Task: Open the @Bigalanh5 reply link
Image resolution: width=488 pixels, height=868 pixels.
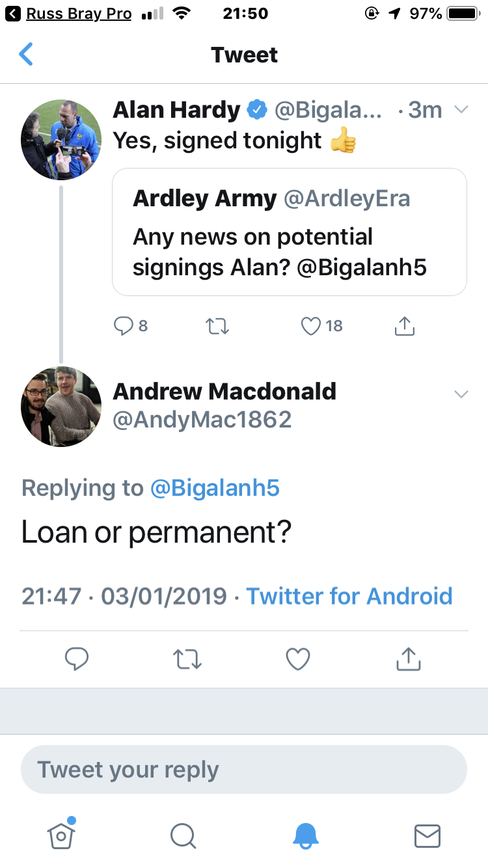Action: (x=215, y=488)
